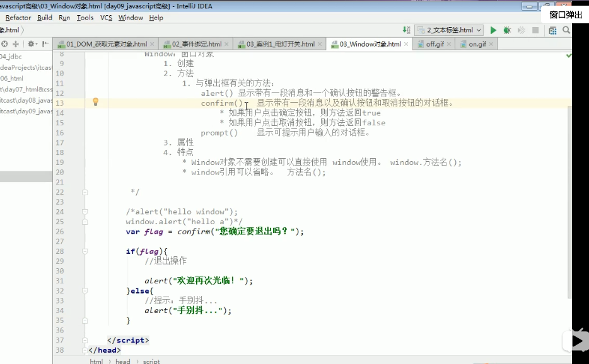Open the Window menu

point(131,18)
